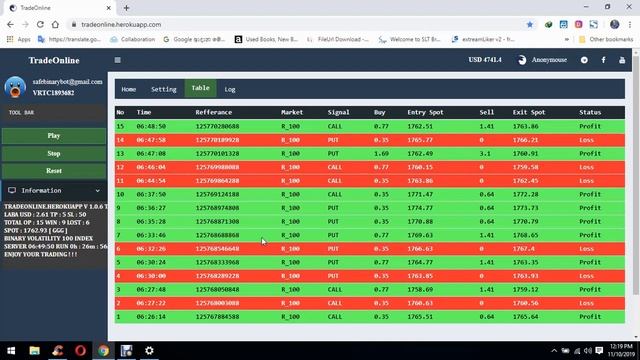Open the Log tab

tap(230, 89)
